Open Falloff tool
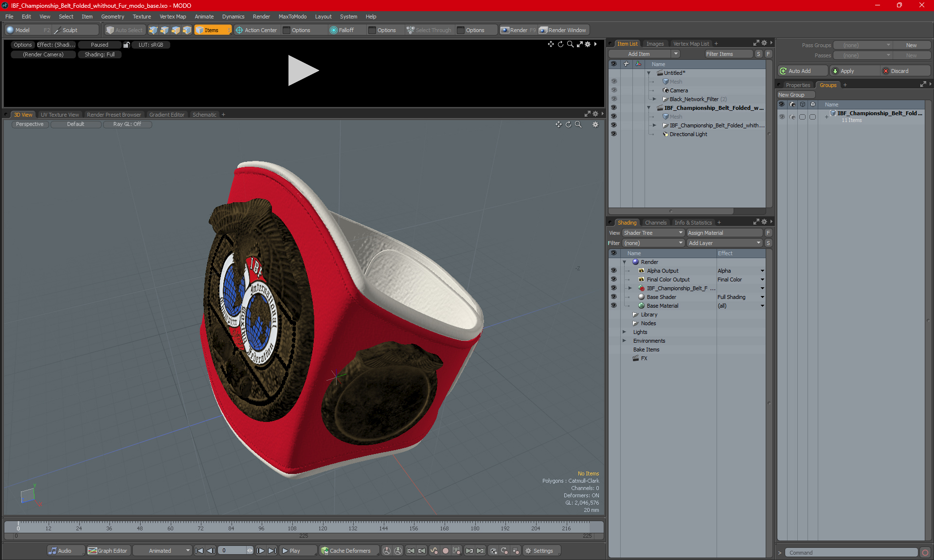 coord(342,30)
